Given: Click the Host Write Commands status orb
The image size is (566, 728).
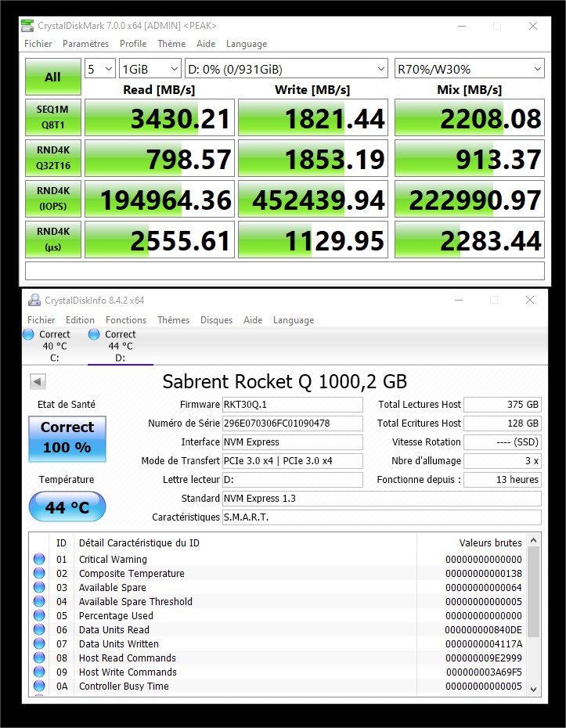Looking at the screenshot, I should click(39, 672).
